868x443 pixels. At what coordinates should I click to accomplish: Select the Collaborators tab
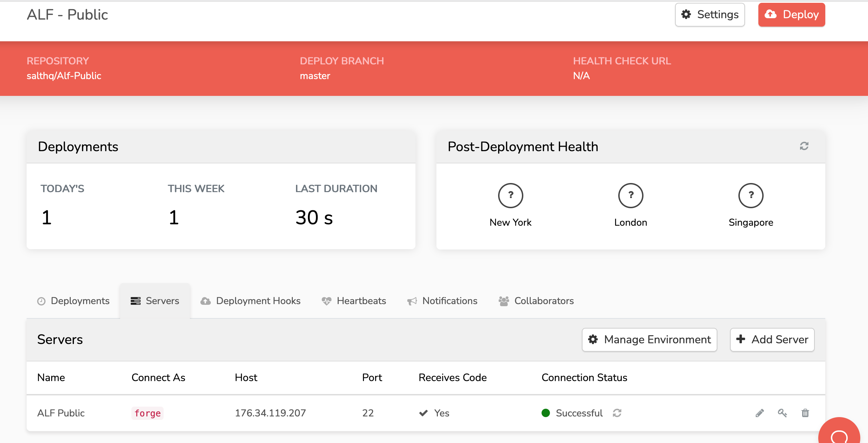coord(536,301)
